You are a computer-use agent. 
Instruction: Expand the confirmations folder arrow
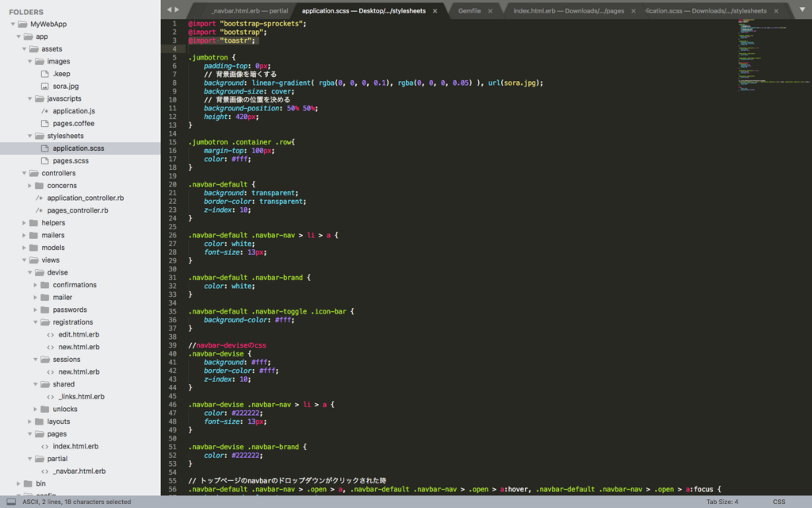[x=36, y=285]
